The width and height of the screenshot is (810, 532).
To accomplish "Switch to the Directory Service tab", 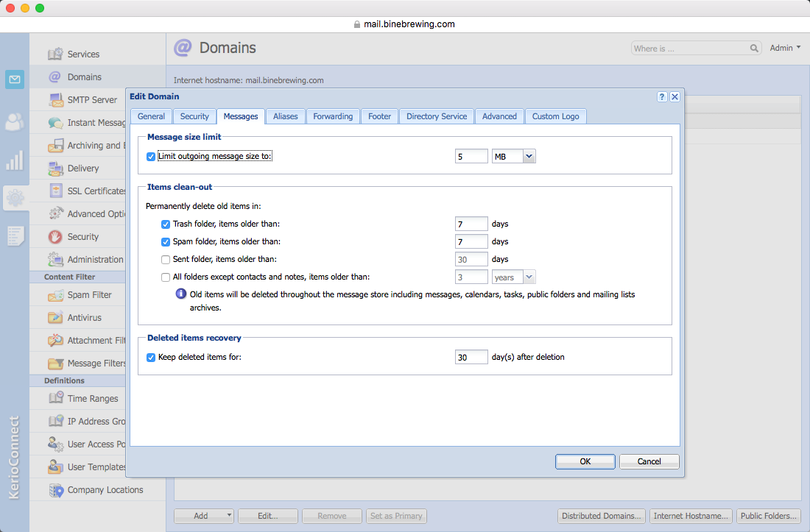I will (437, 116).
